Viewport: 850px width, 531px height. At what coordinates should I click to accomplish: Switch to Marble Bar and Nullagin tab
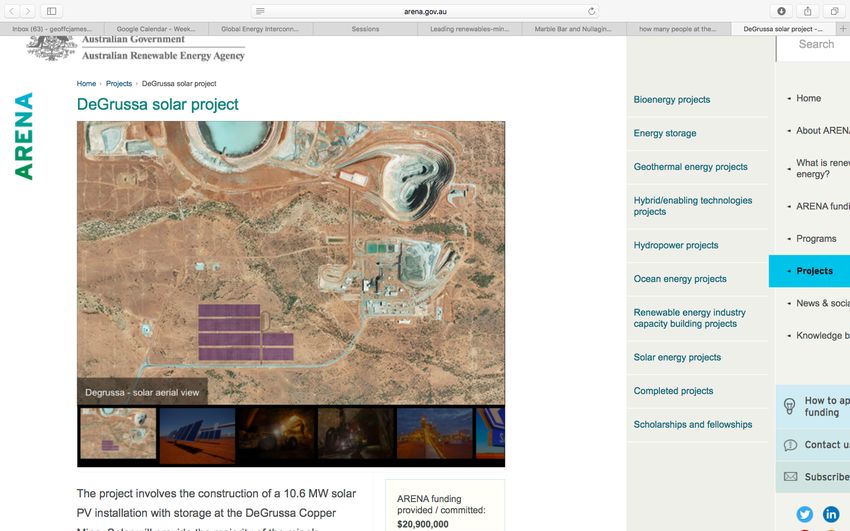pos(574,29)
